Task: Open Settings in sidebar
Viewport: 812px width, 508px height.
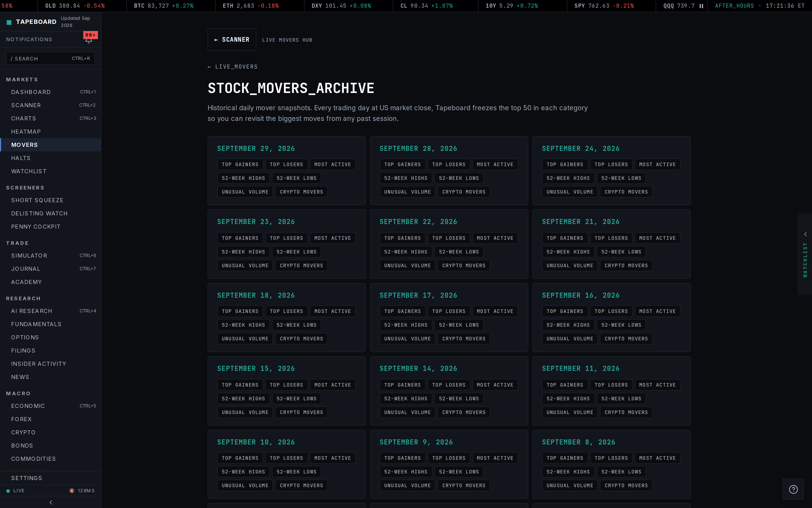Action: pos(51,478)
